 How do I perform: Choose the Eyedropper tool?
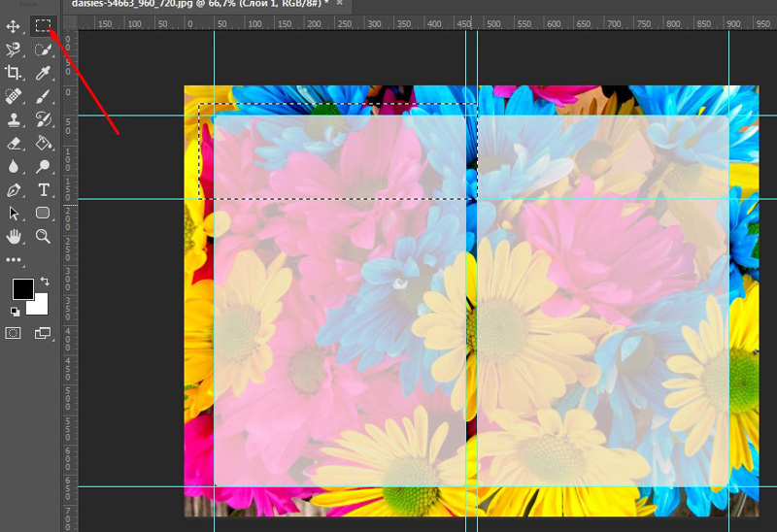(43, 73)
